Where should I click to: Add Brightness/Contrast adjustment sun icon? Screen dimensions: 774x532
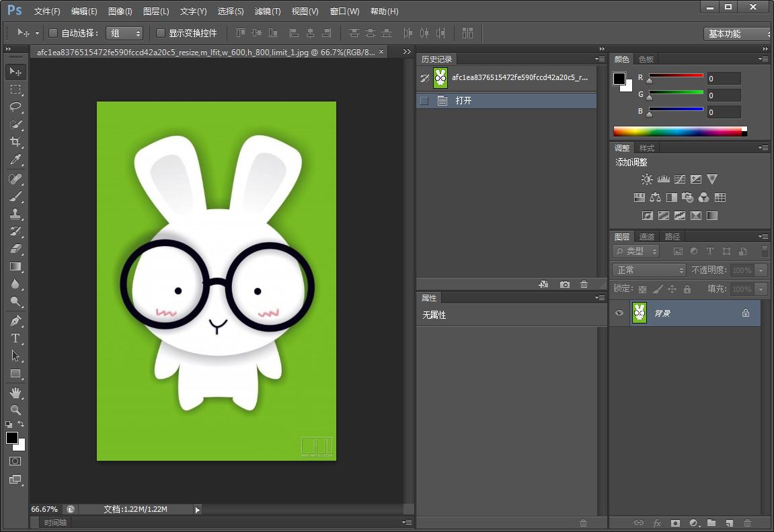point(647,180)
